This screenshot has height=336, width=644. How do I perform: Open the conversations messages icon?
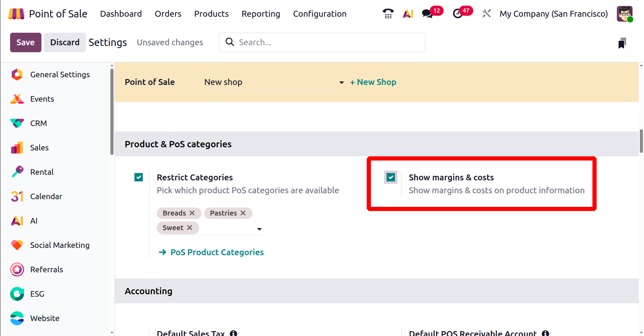coord(427,14)
